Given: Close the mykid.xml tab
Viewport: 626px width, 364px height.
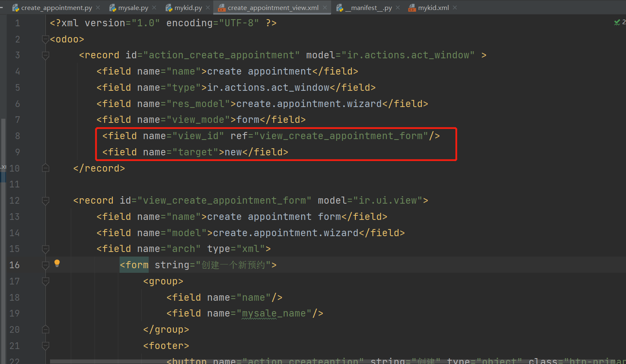Looking at the screenshot, I should [455, 7].
